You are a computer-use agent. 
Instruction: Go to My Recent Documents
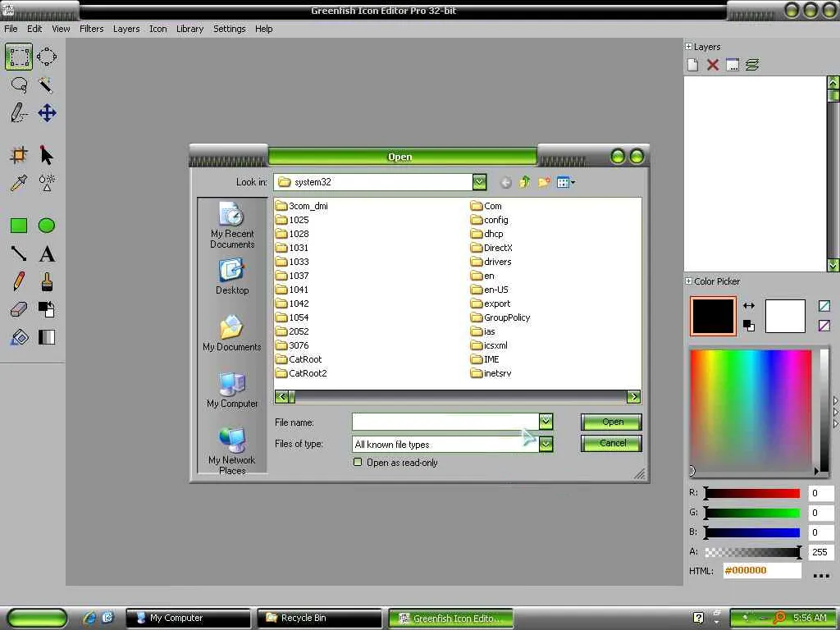[232, 226]
